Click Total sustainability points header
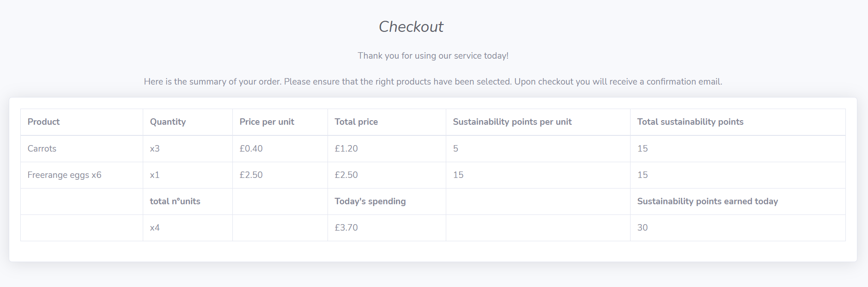 pos(690,122)
